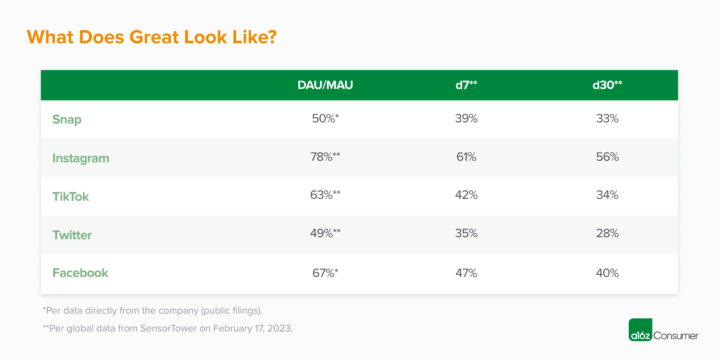Select the DAU/MAU column header

point(325,86)
